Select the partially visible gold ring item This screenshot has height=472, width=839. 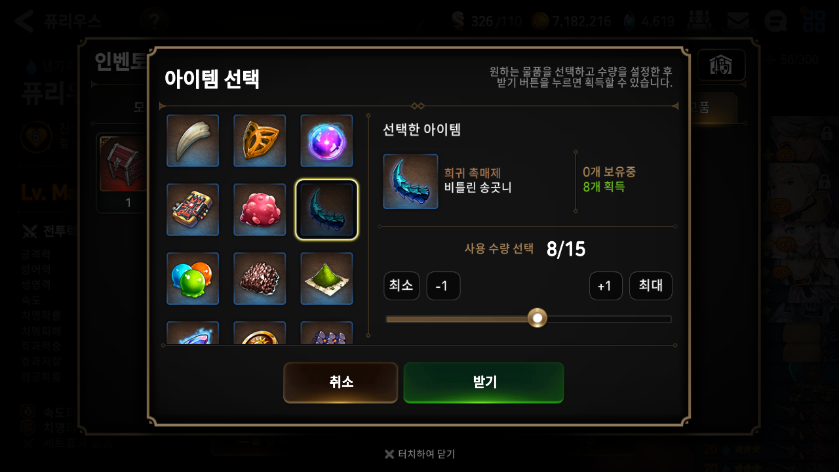(x=260, y=333)
